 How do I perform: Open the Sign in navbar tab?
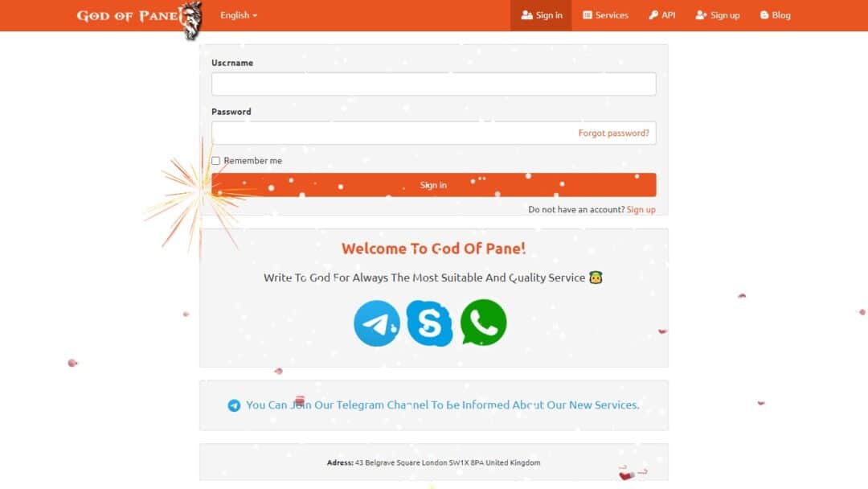541,15
